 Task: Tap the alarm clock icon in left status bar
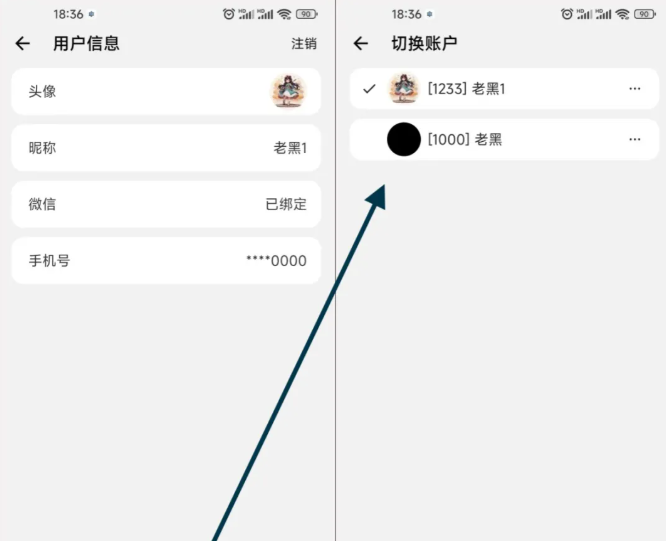229,14
